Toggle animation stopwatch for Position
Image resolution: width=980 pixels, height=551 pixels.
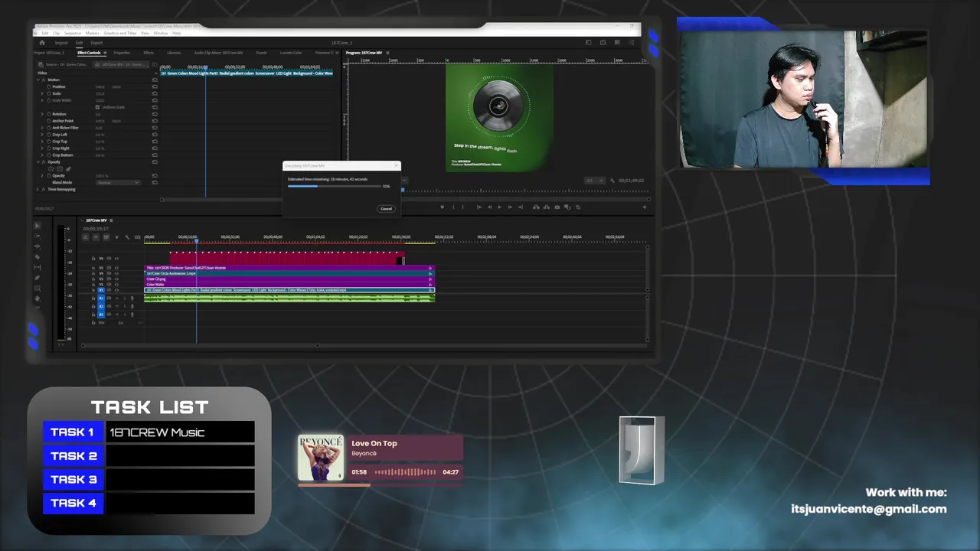pos(49,86)
